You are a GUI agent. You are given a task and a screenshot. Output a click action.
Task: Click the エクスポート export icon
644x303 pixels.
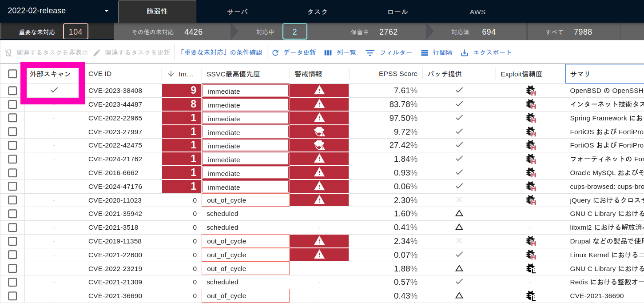pyautogui.click(x=465, y=52)
